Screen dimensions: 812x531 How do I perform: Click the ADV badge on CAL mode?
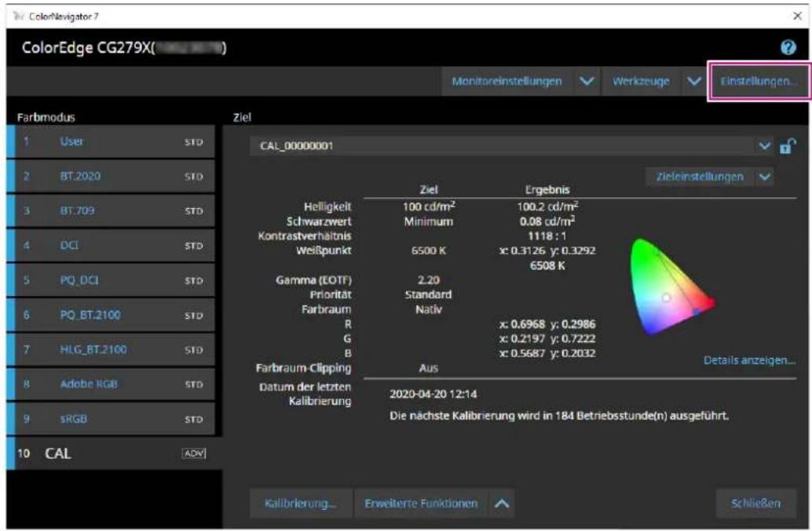194,454
